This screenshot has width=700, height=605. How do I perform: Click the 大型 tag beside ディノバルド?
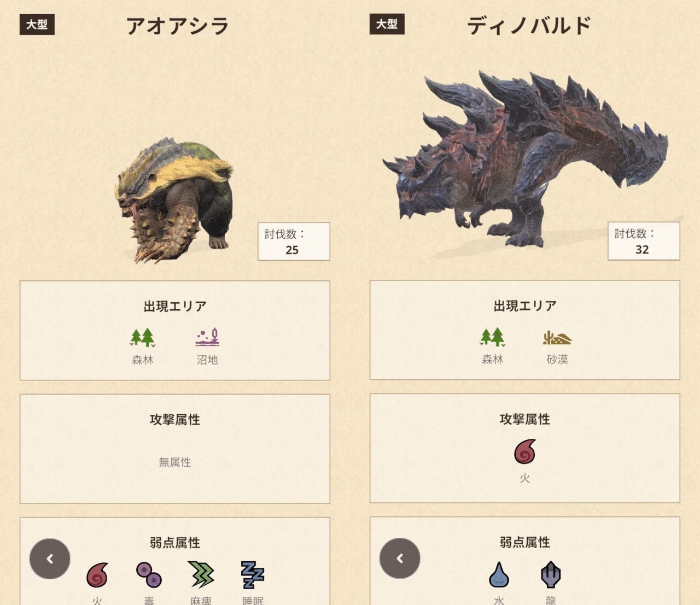[387, 24]
